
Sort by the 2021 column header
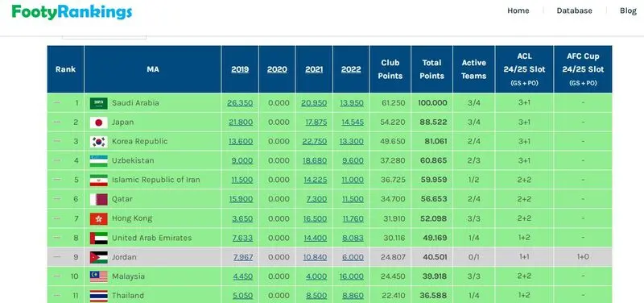click(314, 69)
